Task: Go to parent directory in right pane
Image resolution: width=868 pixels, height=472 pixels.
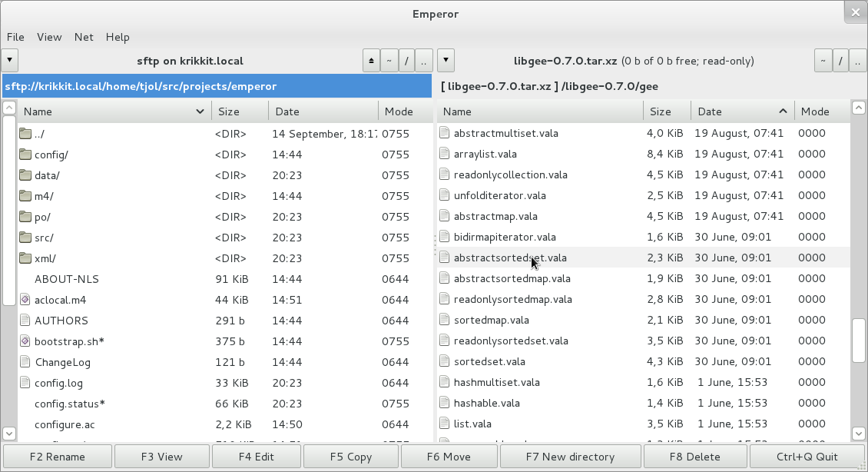Action: [x=857, y=61]
